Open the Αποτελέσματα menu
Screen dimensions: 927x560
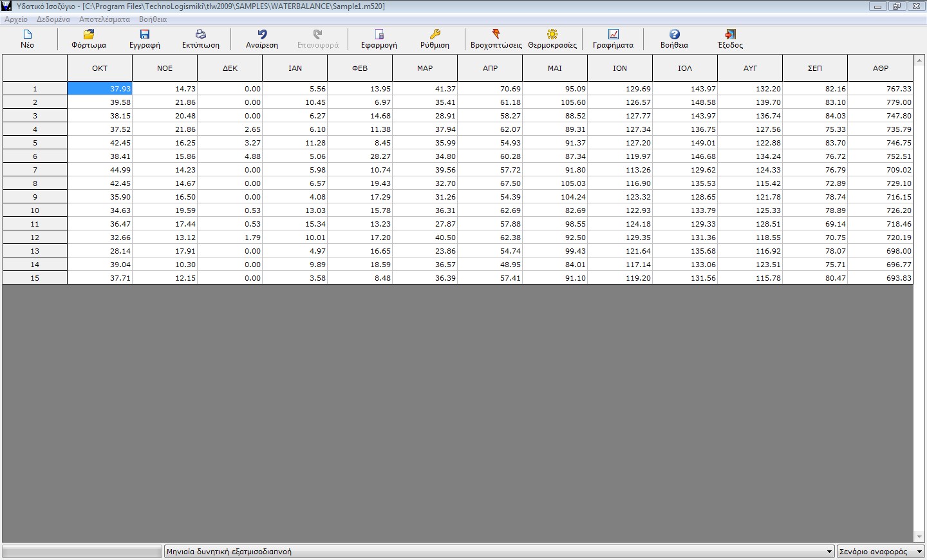tap(104, 19)
